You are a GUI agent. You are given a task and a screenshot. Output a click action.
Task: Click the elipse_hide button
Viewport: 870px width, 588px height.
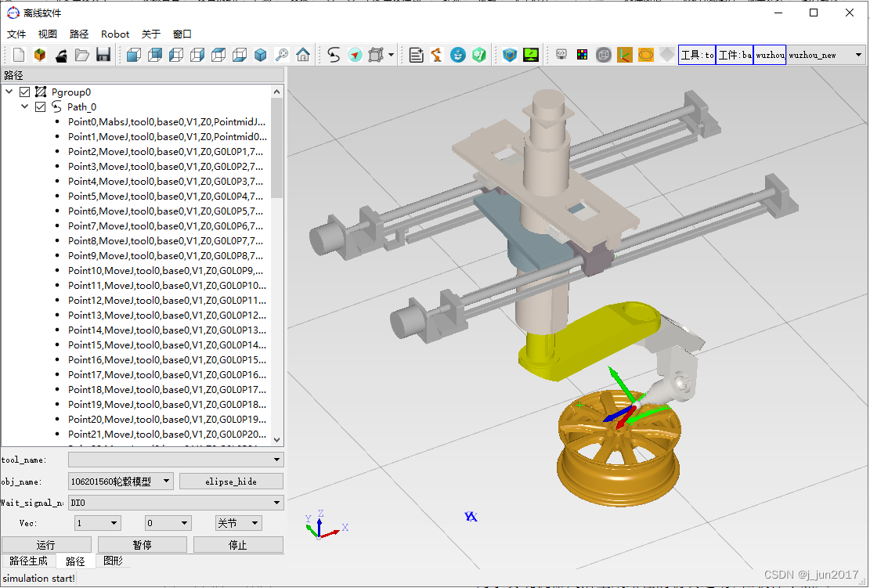(x=231, y=482)
